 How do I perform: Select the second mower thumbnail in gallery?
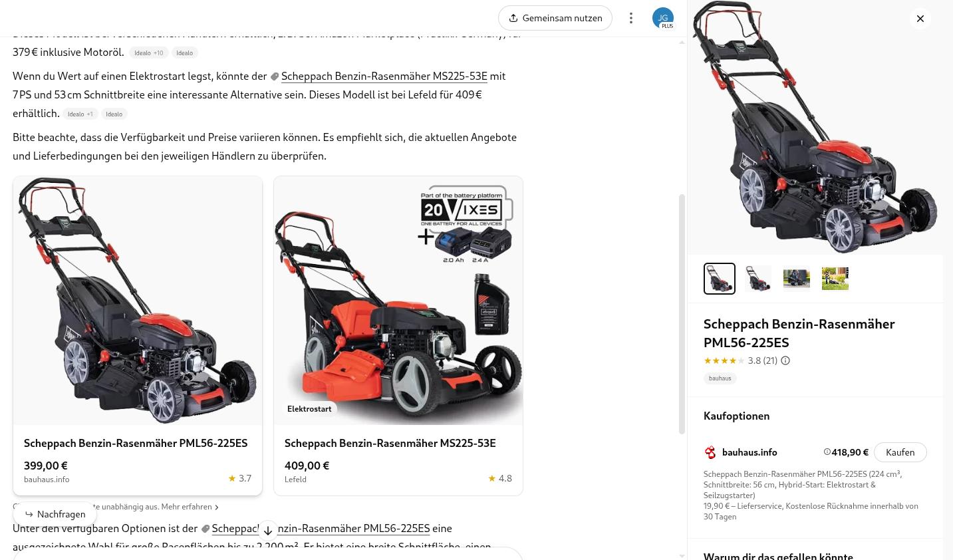tap(757, 279)
